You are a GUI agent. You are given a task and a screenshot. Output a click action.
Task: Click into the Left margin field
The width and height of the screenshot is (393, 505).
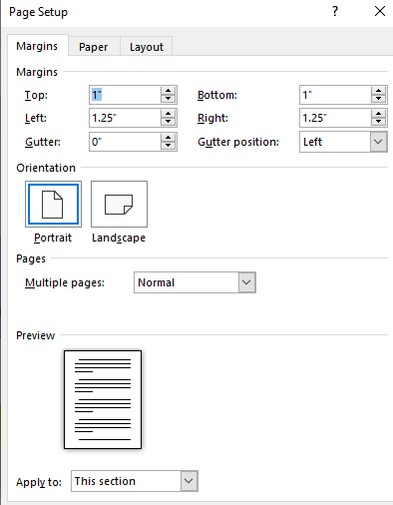[125, 118]
